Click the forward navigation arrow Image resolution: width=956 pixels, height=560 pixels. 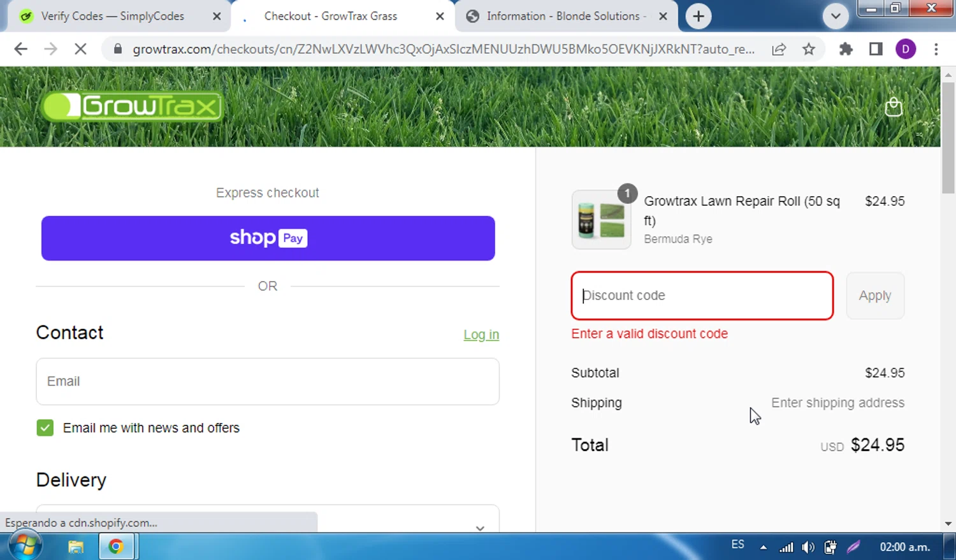click(x=50, y=49)
